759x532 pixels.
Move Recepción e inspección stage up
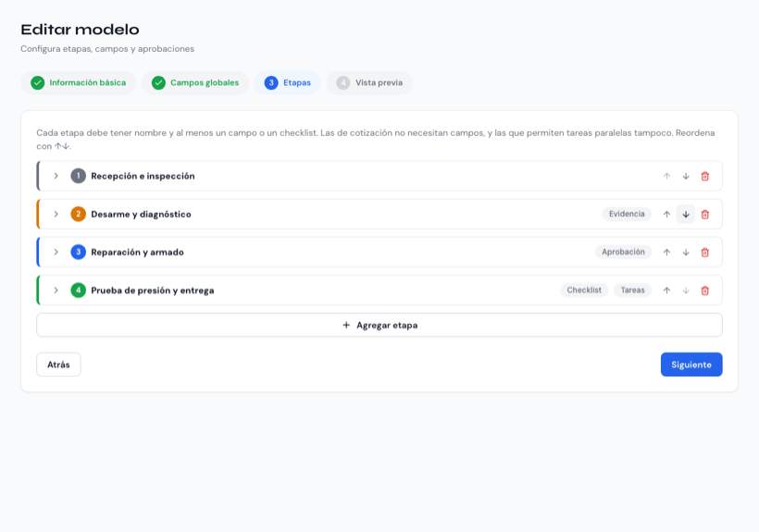[666, 176]
